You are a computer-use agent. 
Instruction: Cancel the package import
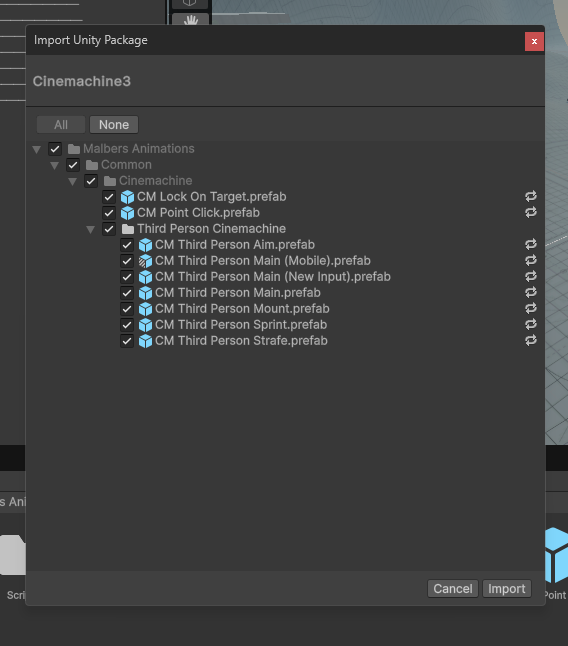(453, 589)
